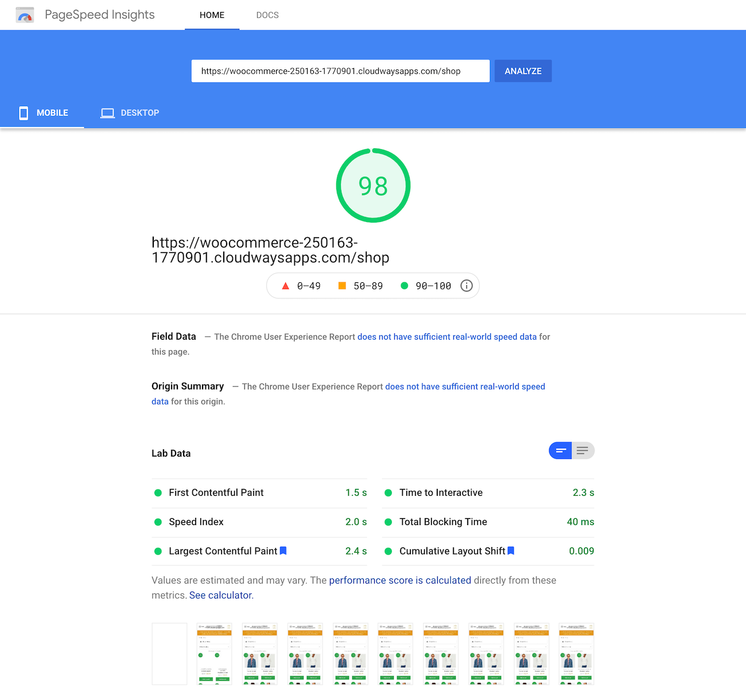
Task: Switch to the MOBILE tab
Action: 42,113
